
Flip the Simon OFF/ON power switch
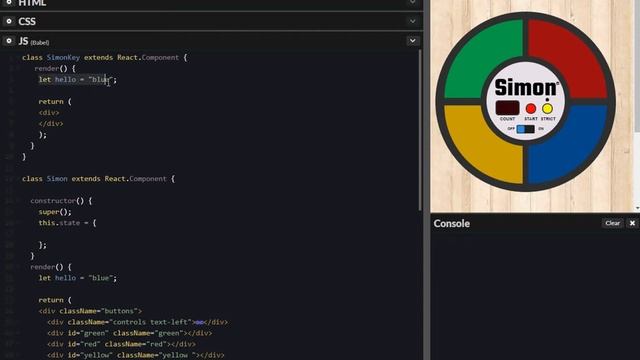[525, 129]
